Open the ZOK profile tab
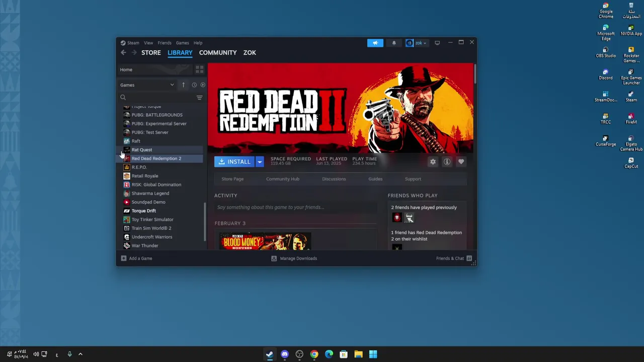The width and height of the screenshot is (644, 362). [250, 52]
